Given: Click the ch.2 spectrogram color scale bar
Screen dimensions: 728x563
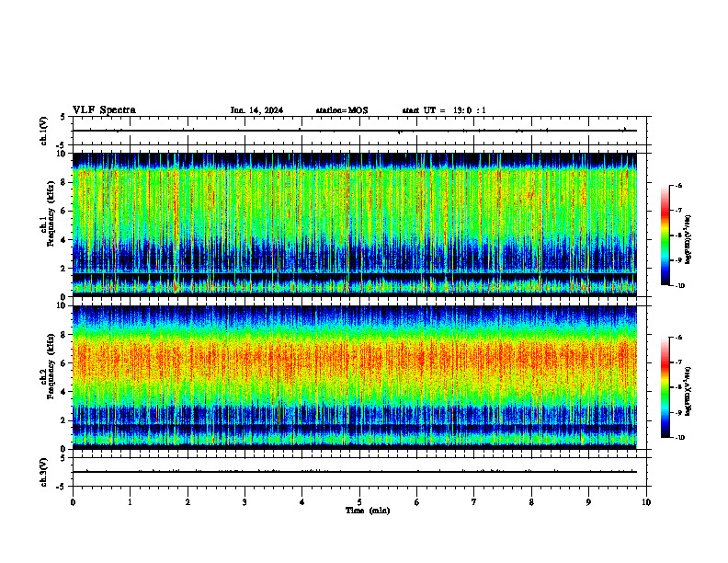Looking at the screenshot, I should (665, 387).
